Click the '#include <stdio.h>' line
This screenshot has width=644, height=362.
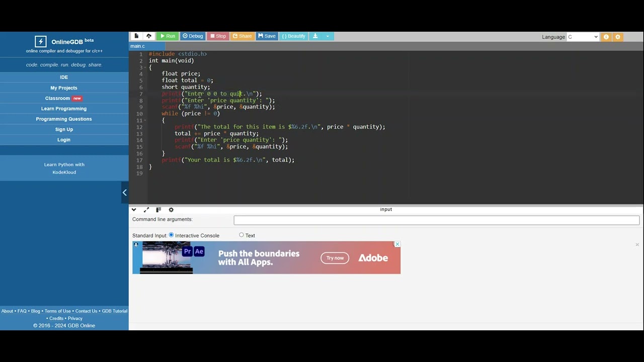click(178, 54)
